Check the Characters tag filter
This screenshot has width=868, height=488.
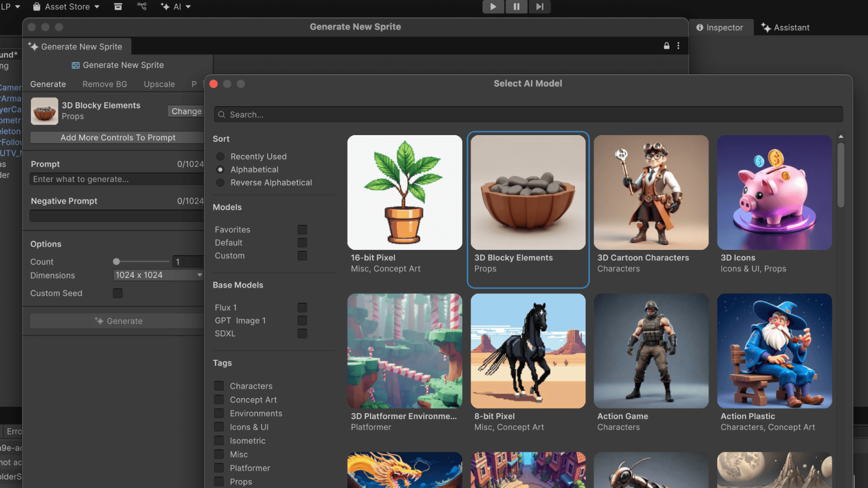[x=219, y=386]
